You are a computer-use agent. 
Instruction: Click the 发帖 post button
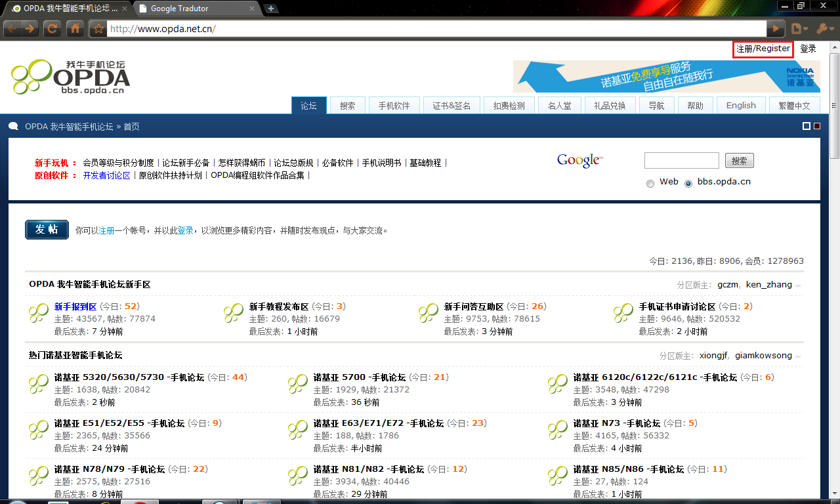point(47,230)
